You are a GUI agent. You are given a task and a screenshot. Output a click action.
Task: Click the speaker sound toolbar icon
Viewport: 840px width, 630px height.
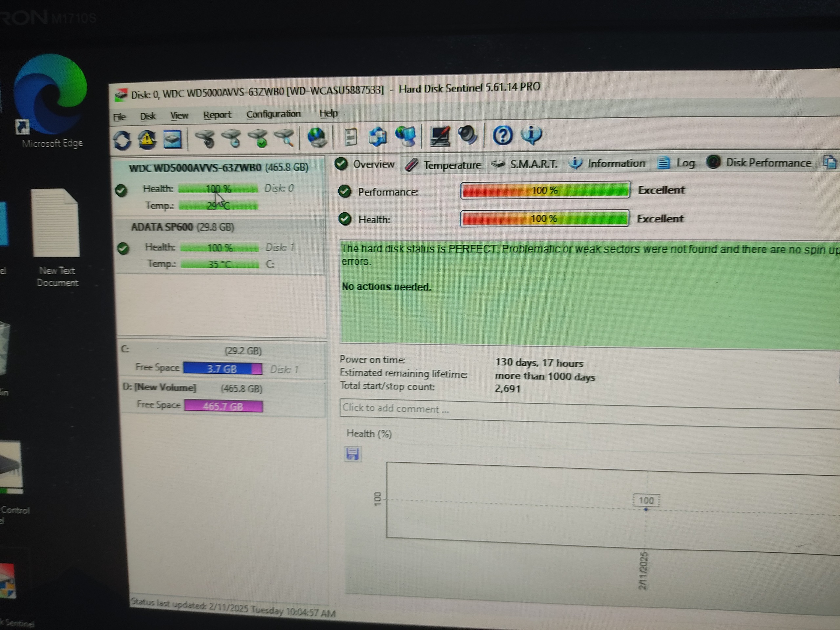point(468,135)
